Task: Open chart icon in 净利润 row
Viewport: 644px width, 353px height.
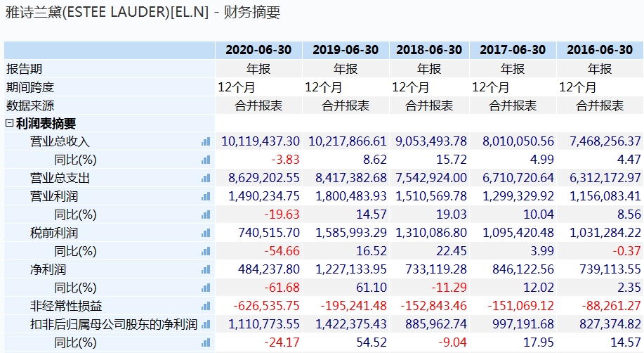Action: 206,269
